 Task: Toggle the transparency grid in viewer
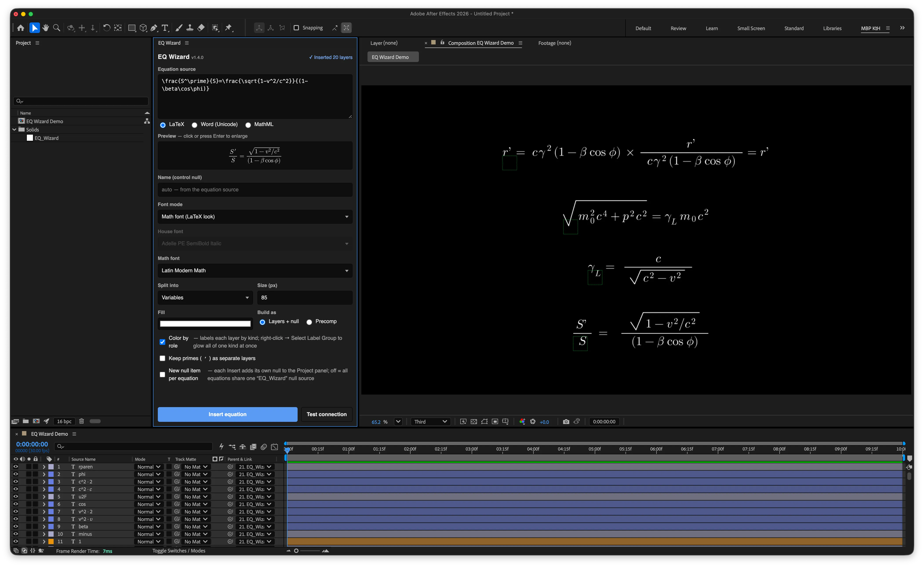[474, 422]
